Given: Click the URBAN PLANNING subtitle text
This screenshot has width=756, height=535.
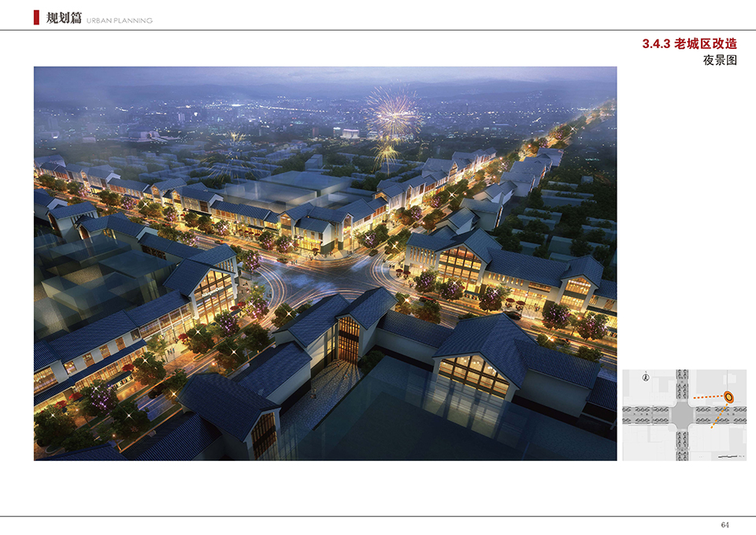Looking at the screenshot, I should pyautogui.click(x=120, y=20).
